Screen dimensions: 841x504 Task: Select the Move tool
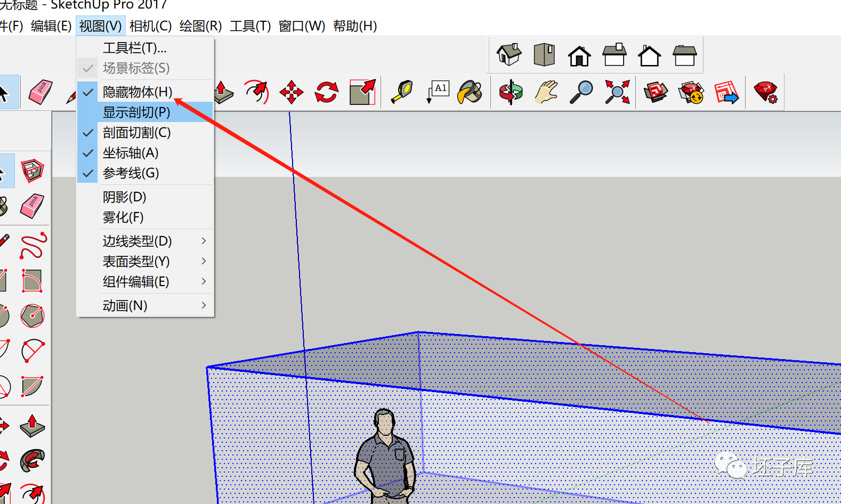click(292, 92)
